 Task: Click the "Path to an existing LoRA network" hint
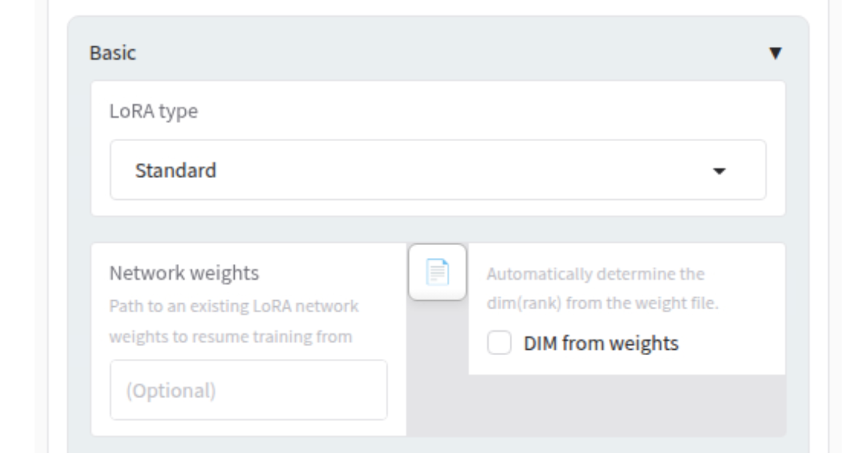click(234, 306)
